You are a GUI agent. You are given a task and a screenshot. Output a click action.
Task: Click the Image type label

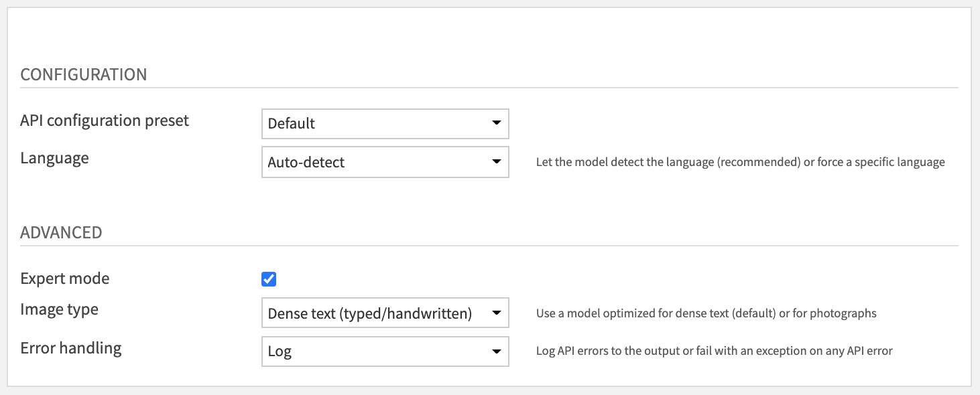60,309
